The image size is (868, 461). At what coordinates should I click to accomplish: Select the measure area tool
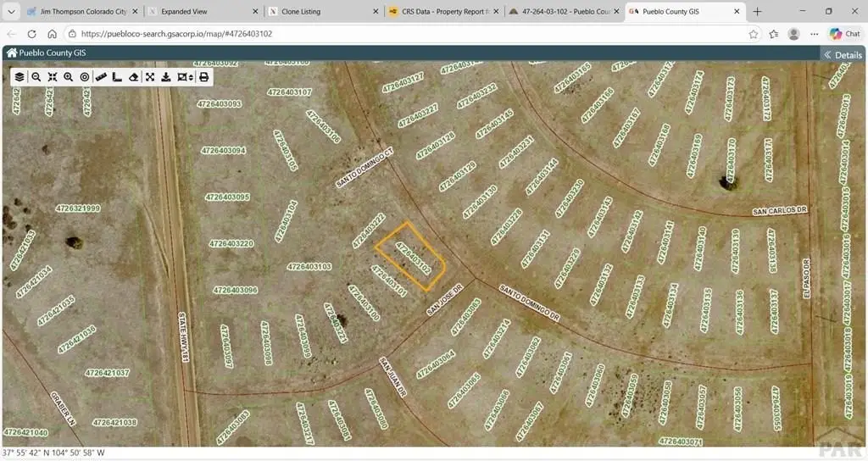117,76
